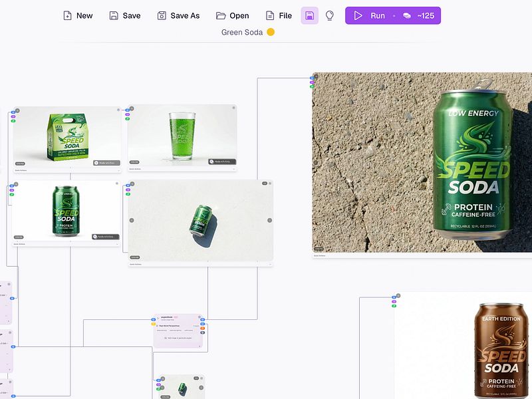Open a workflow with the Open folder icon
Image resolution: width=532 pixels, height=399 pixels.
221,15
